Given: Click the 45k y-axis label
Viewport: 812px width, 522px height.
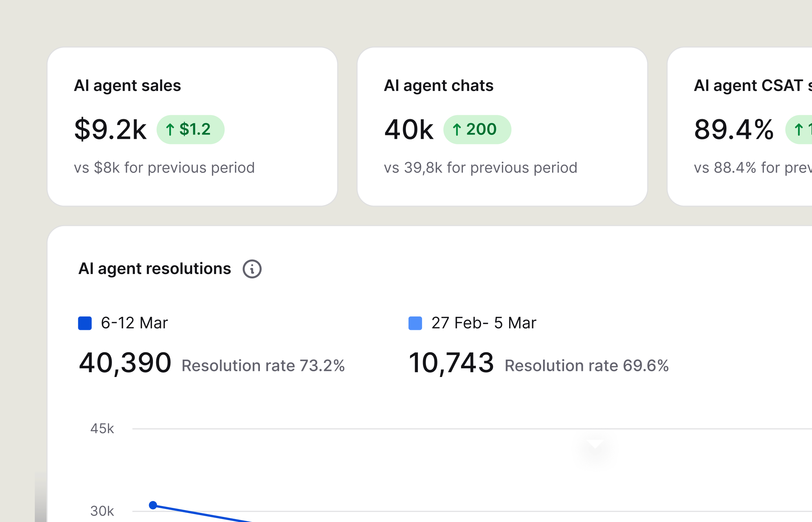Looking at the screenshot, I should (102, 429).
